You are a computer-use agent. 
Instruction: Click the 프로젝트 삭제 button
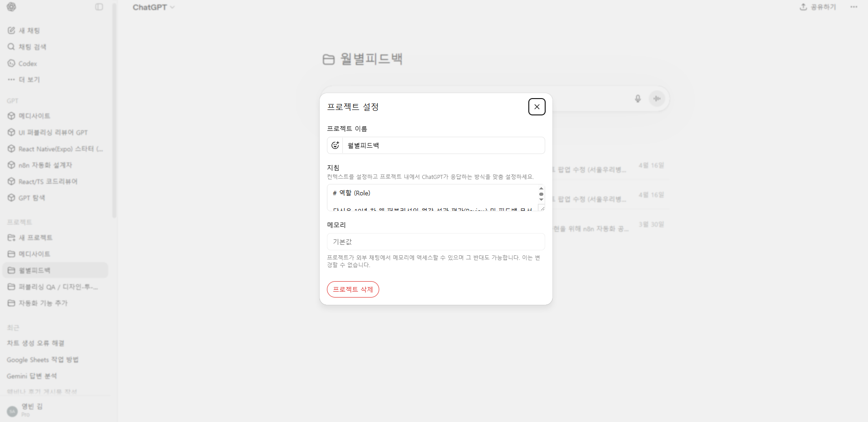point(353,289)
